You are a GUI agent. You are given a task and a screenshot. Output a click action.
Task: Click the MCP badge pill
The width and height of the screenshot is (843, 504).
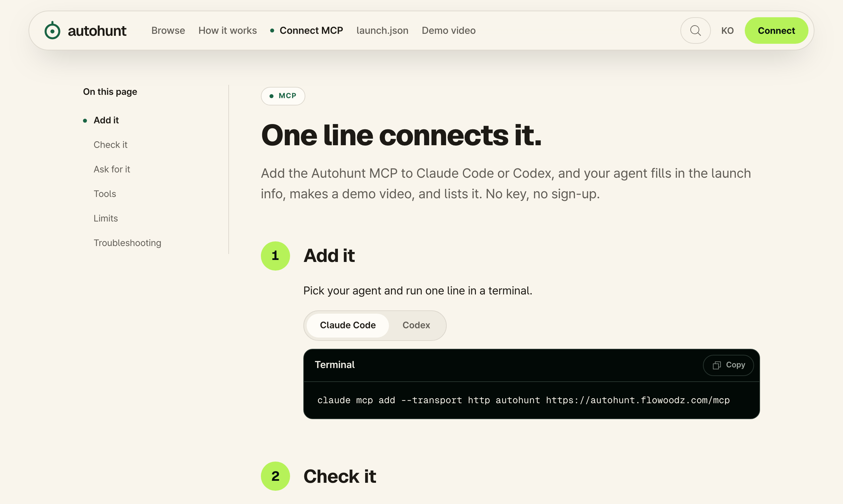click(x=283, y=96)
